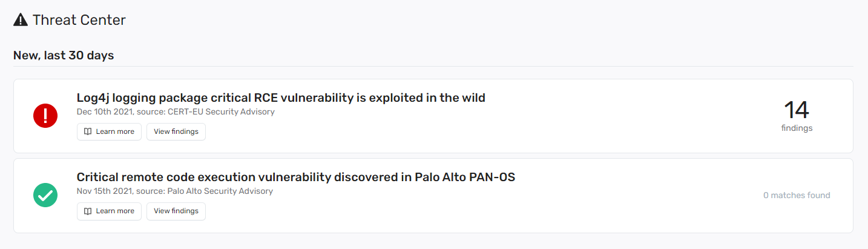Screen dimensions: 868x249
Task: Open the Log4j logging package RCE title
Action: pos(281,98)
